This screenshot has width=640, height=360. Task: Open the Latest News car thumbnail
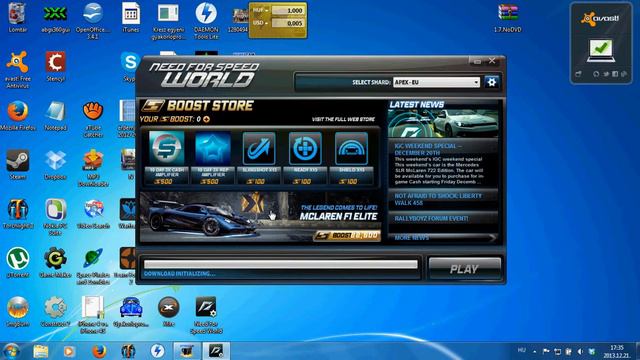click(443, 124)
